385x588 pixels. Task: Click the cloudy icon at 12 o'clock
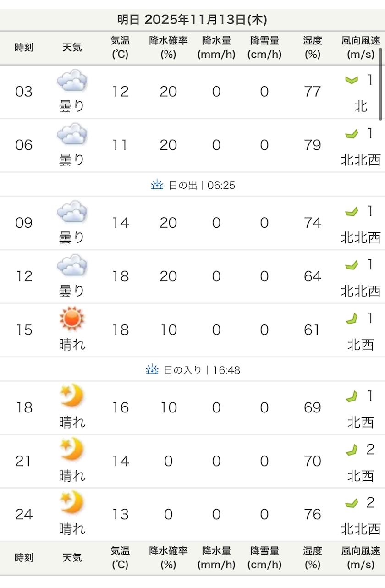72,266
